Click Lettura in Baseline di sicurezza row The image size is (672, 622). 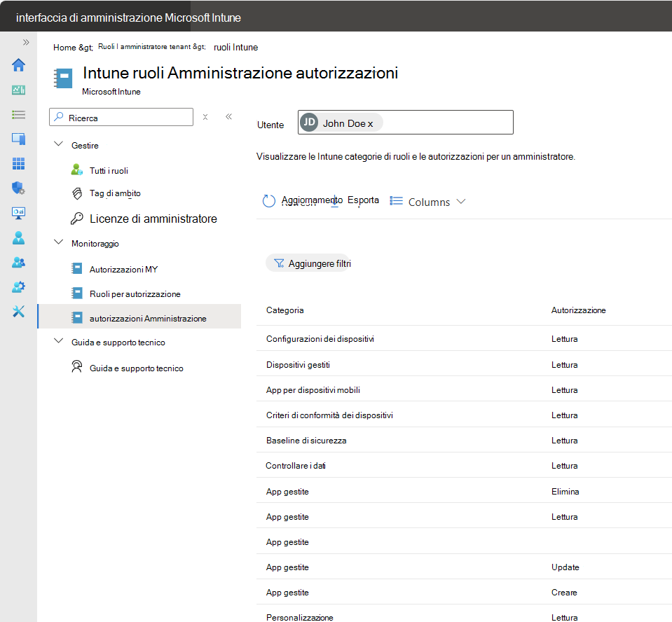(x=564, y=441)
